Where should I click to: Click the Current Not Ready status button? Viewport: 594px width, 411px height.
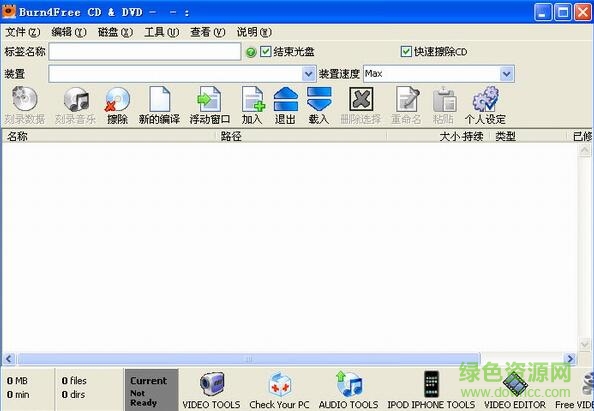152,390
